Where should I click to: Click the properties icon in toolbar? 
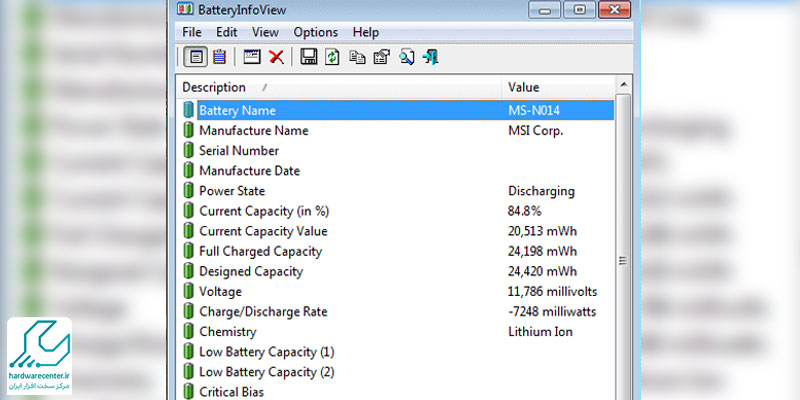(x=382, y=57)
